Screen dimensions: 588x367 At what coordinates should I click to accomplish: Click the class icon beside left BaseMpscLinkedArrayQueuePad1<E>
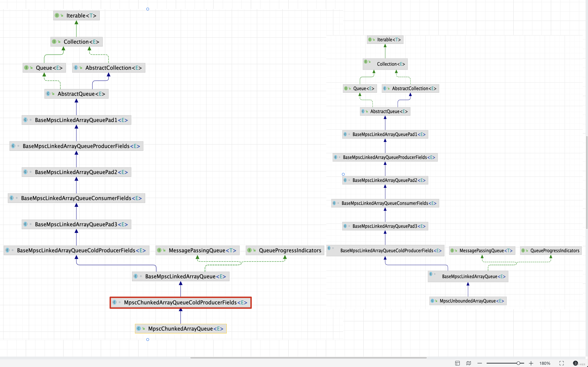26,120
